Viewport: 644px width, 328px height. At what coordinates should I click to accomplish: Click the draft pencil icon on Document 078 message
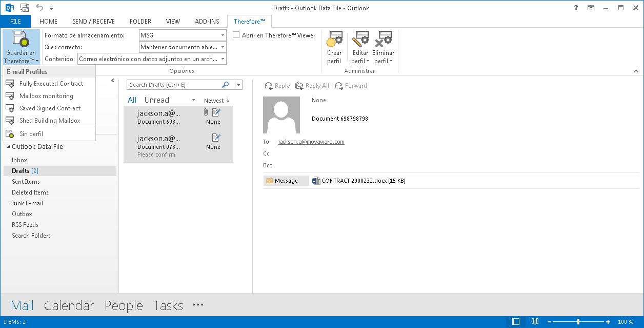point(216,137)
